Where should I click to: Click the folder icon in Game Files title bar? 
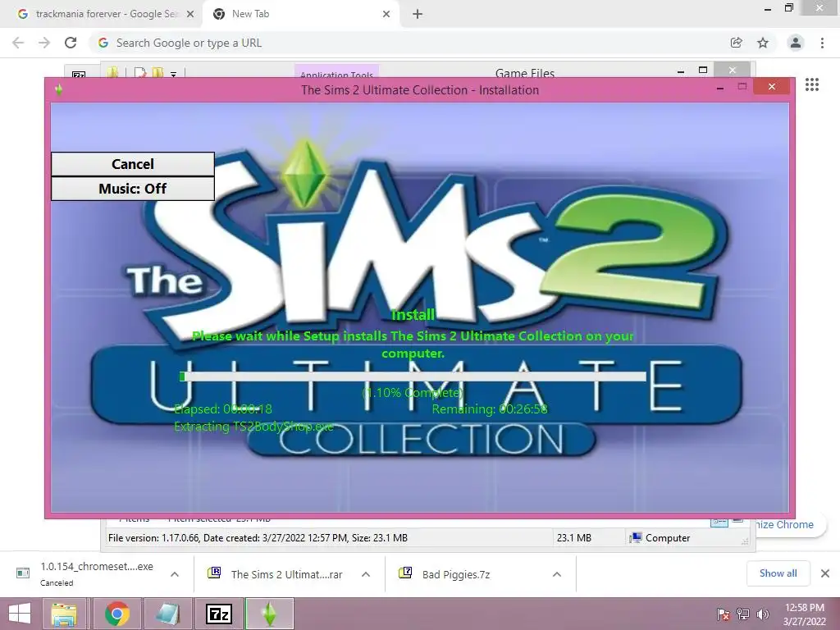(112, 72)
